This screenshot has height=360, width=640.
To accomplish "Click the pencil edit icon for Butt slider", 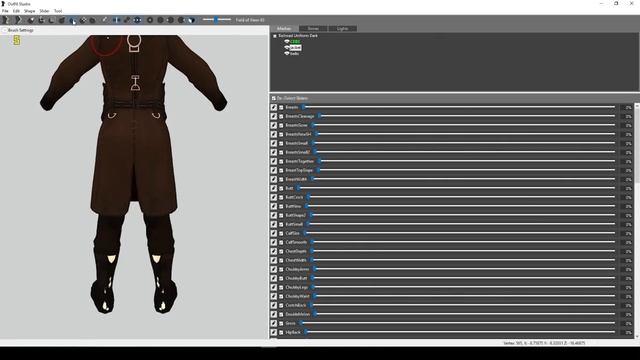I will pyautogui.click(x=274, y=188).
